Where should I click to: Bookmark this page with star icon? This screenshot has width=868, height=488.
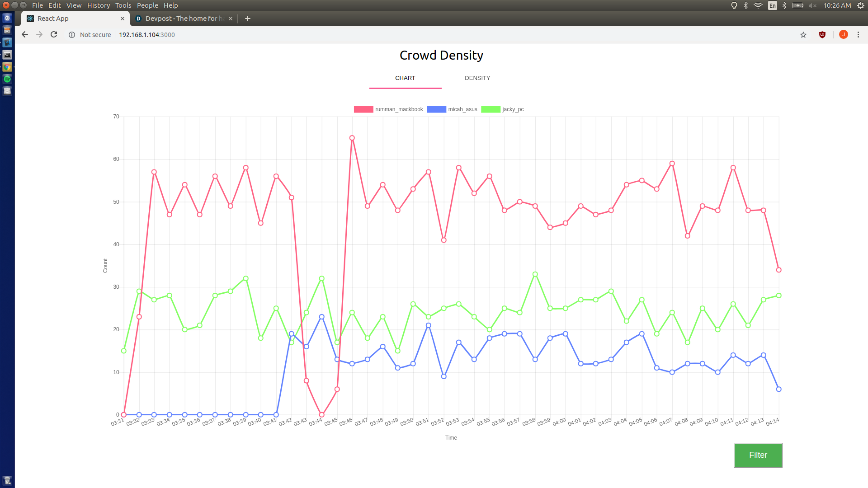pos(803,35)
